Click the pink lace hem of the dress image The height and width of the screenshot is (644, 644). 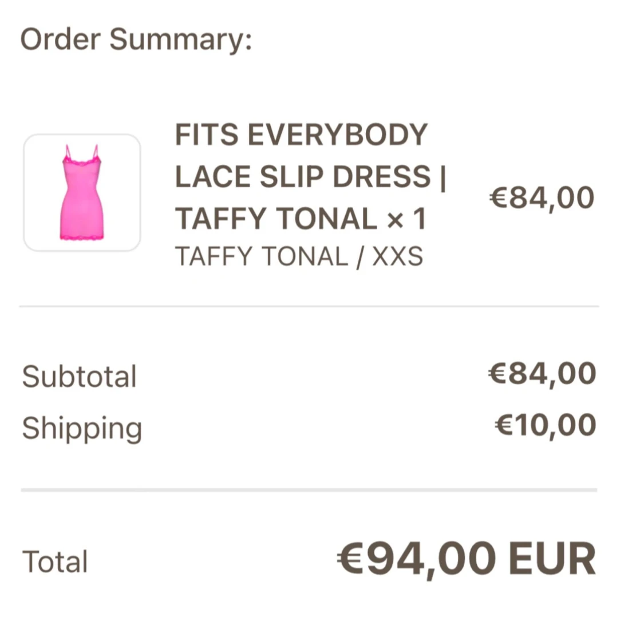coord(82,238)
